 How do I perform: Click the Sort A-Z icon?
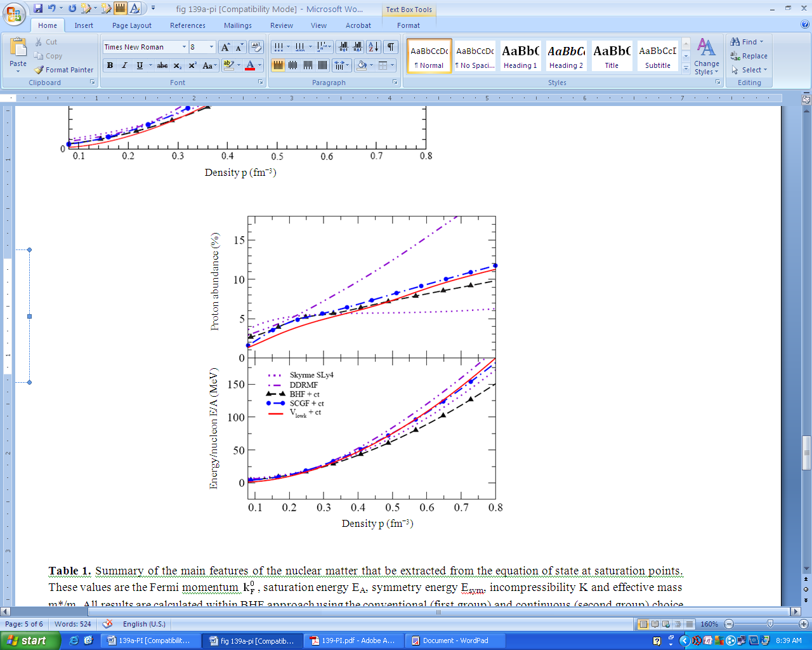(373, 47)
